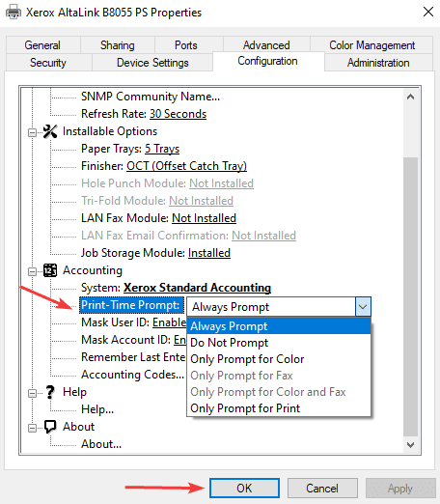440x504 pixels.
Task: Click the Cancel button
Action: tap(322, 489)
